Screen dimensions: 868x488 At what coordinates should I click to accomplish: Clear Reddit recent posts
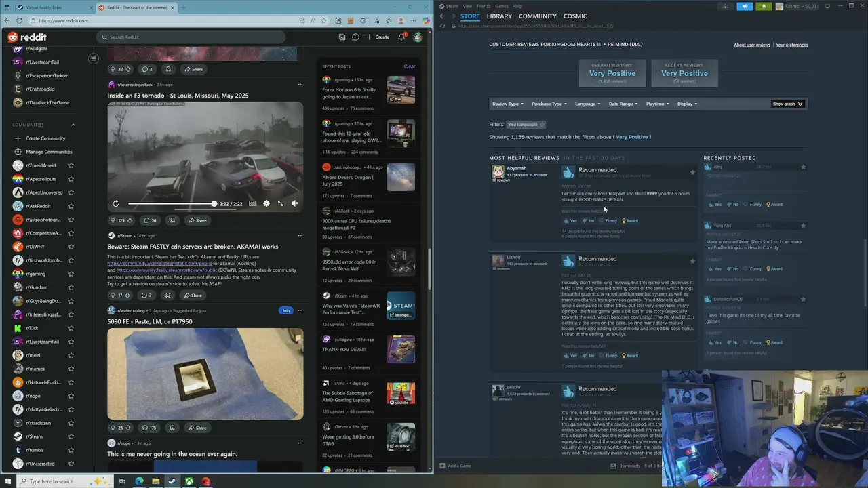(x=410, y=66)
